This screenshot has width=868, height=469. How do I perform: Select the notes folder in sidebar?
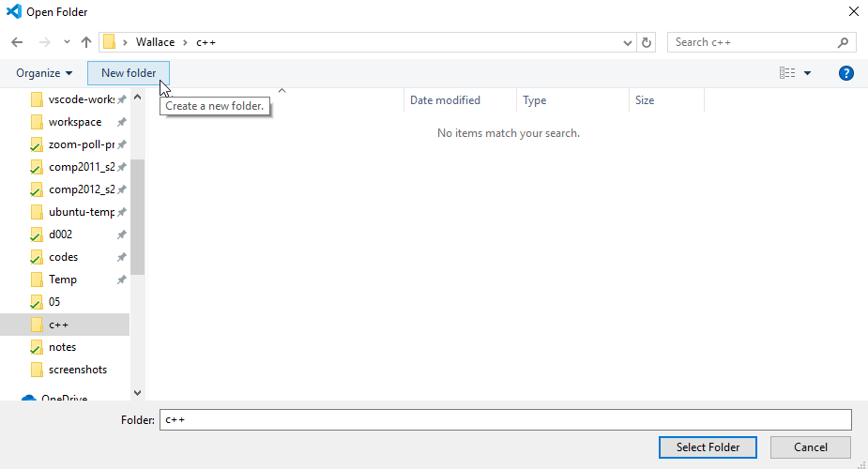(x=62, y=347)
